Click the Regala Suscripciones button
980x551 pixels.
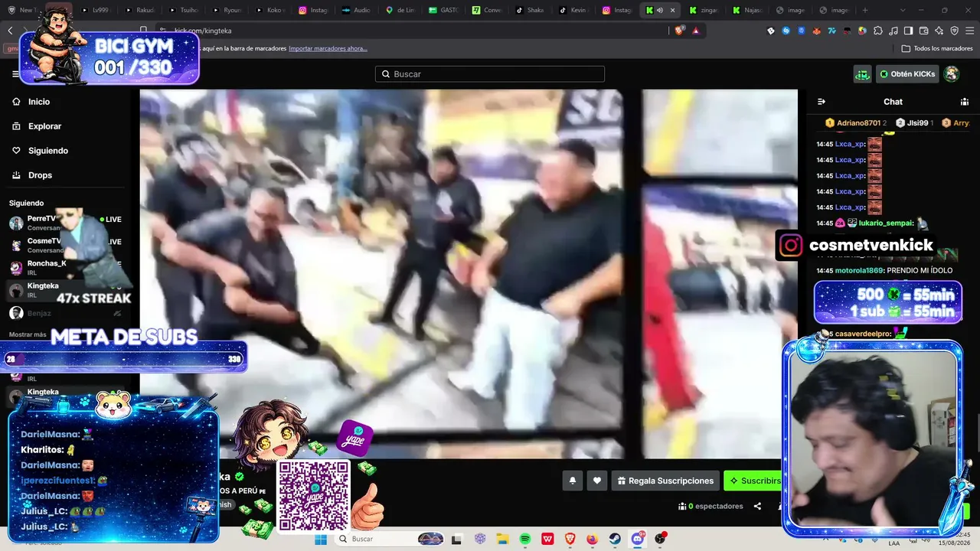point(665,481)
